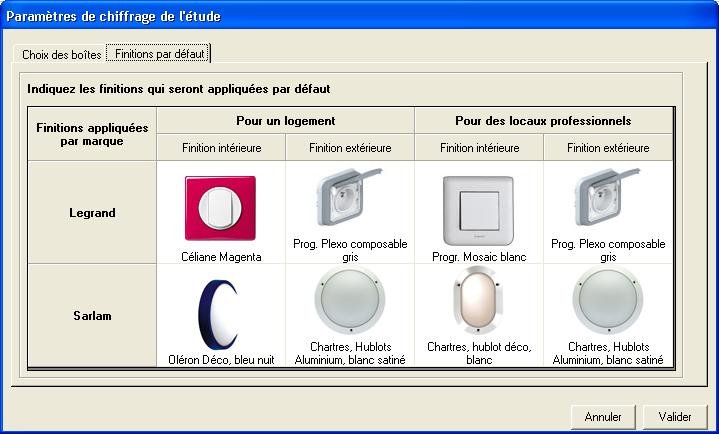Click Finition extérieure header under locaux professionnels
The width and height of the screenshot is (719, 434).
click(608, 148)
